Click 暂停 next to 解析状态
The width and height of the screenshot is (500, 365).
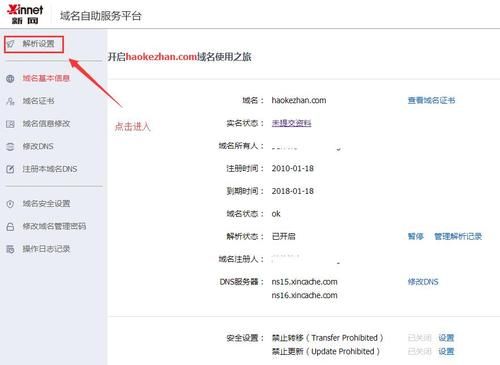[x=416, y=236]
